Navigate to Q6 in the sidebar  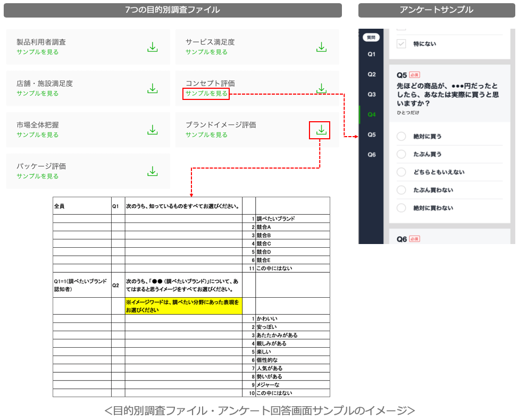click(x=371, y=155)
